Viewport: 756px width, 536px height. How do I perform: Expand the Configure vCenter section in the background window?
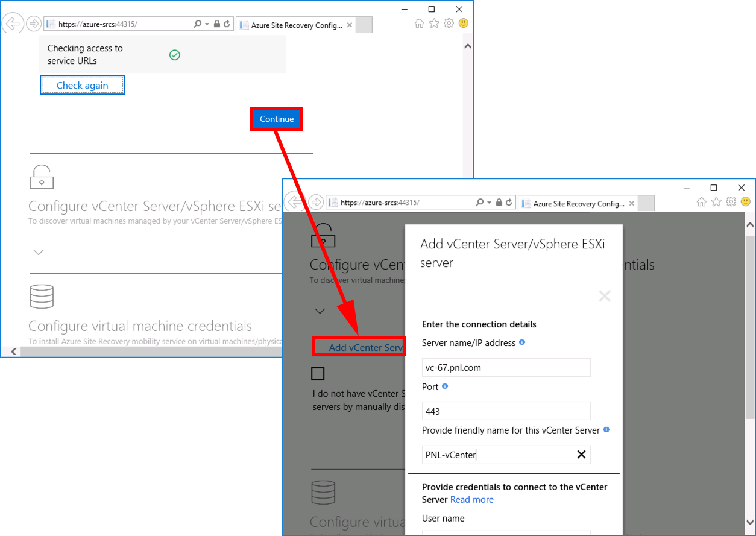pos(39,252)
